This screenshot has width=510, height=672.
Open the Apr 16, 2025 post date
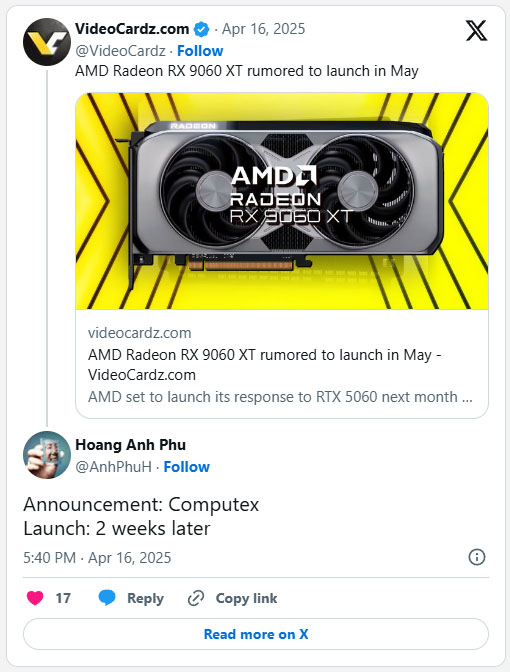pos(264,29)
